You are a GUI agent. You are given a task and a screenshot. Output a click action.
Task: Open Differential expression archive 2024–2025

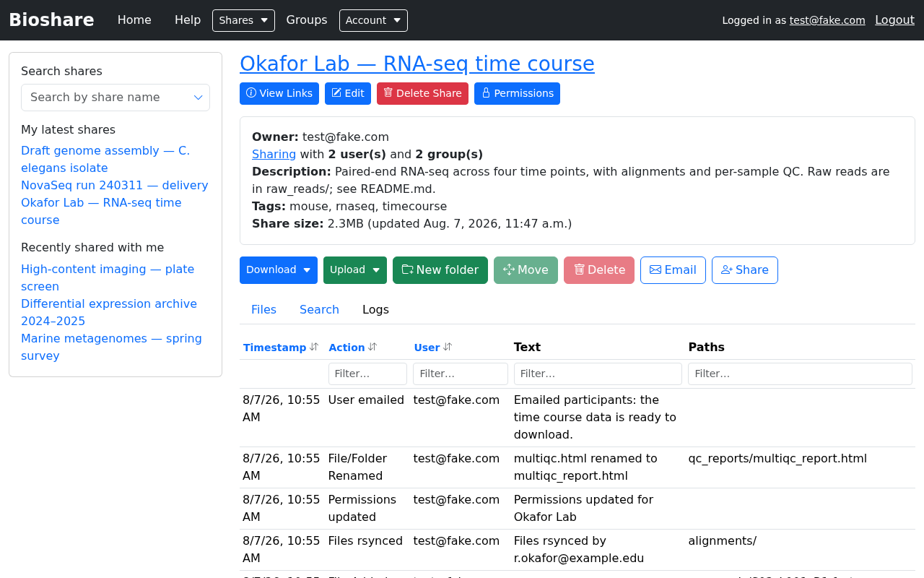(x=109, y=312)
